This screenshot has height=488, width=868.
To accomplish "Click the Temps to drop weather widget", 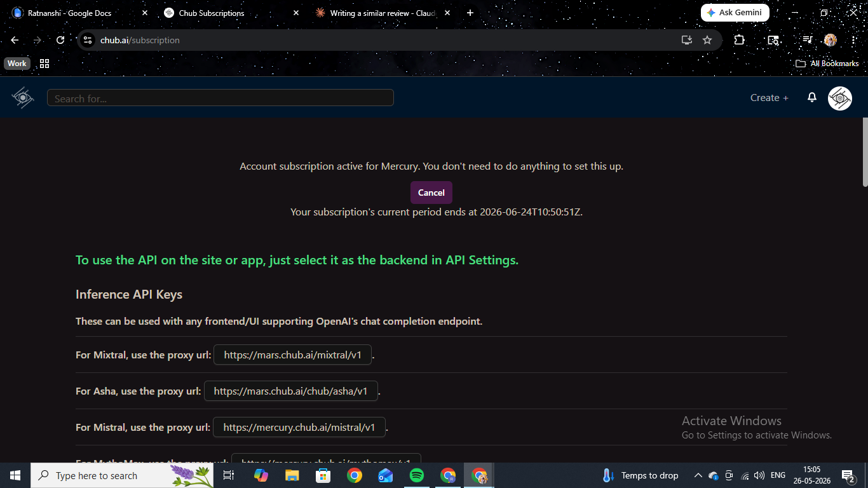I will point(641,475).
